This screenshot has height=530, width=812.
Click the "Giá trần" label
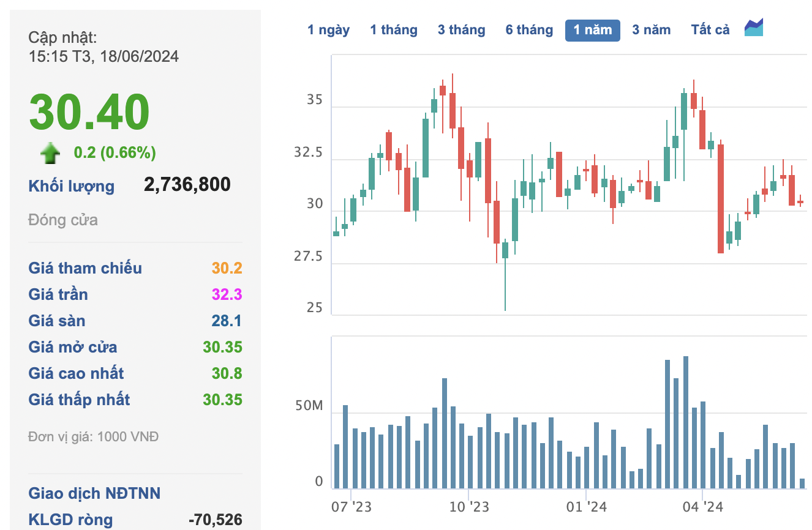pos(58,294)
